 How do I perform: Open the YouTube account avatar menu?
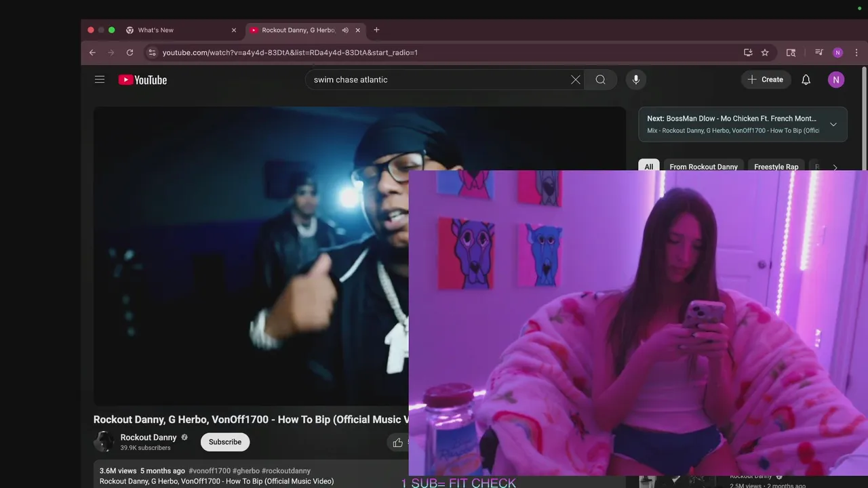pyautogui.click(x=836, y=80)
